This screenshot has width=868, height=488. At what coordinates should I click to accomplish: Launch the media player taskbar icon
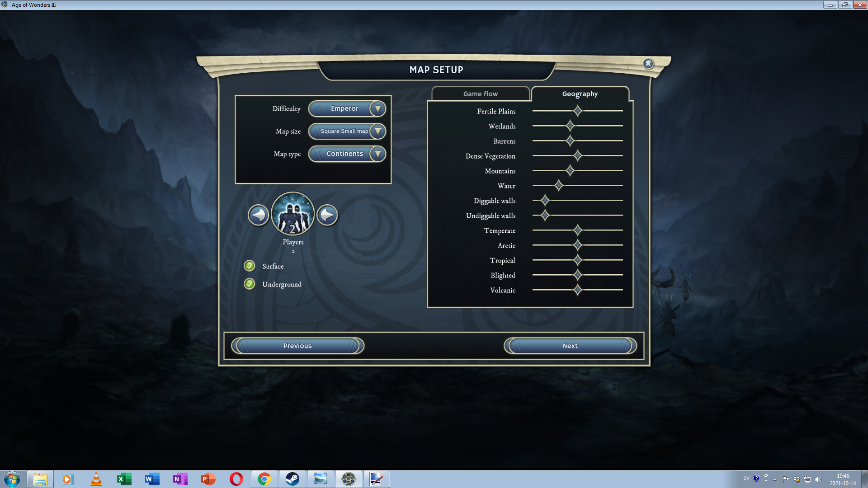pos(68,479)
